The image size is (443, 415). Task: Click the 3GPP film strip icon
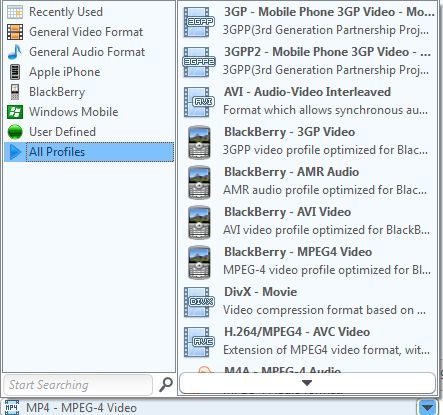[x=199, y=22]
